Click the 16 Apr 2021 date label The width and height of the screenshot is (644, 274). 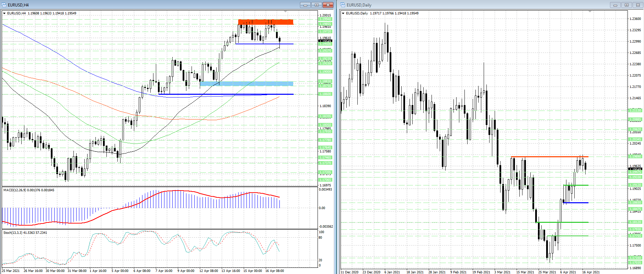click(x=591, y=272)
